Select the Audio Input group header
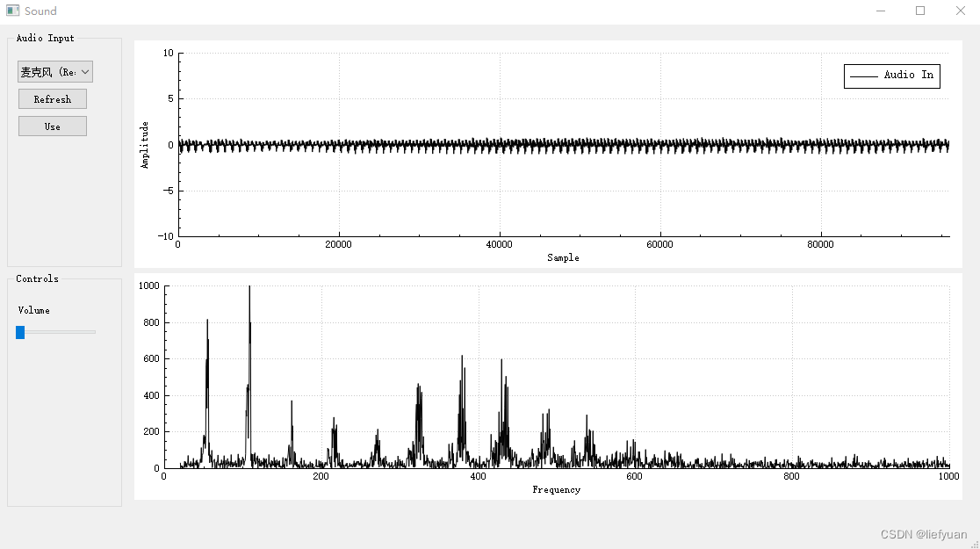 44,38
